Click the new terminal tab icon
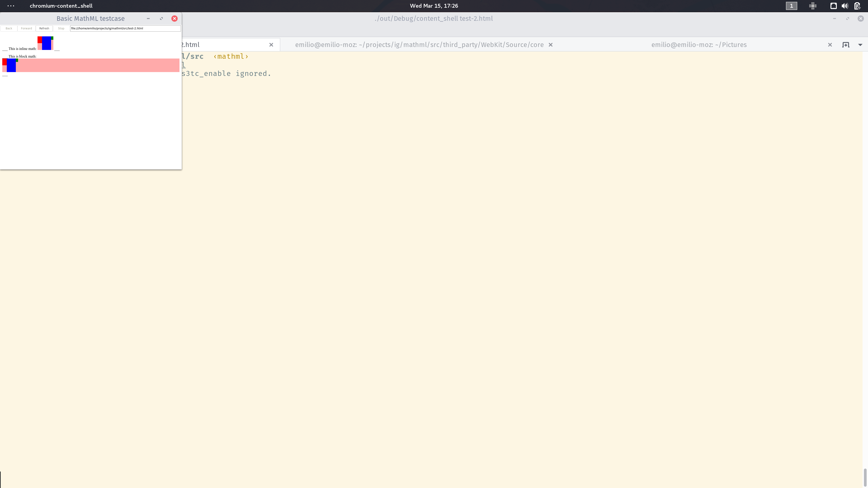 tap(845, 45)
